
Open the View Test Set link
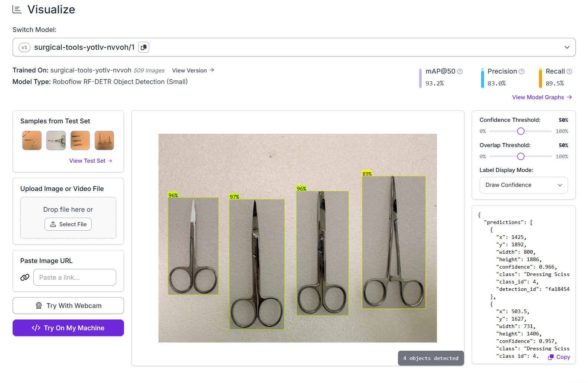click(91, 161)
